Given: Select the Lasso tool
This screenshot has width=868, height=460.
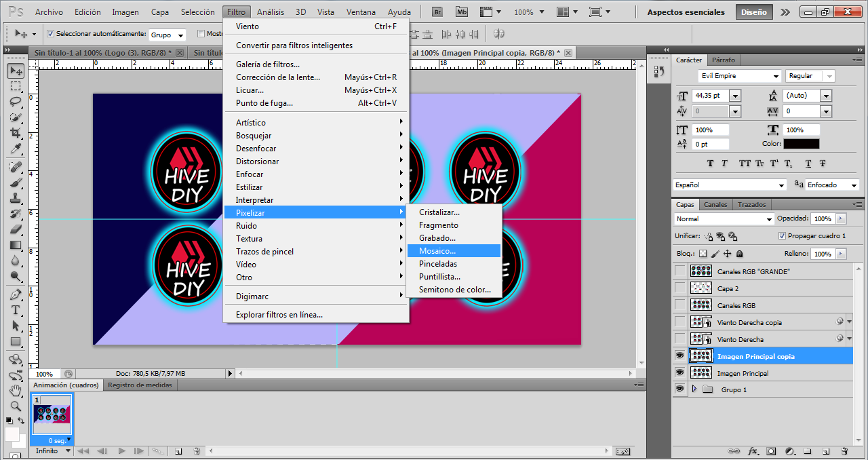Looking at the screenshot, I should pyautogui.click(x=16, y=102).
